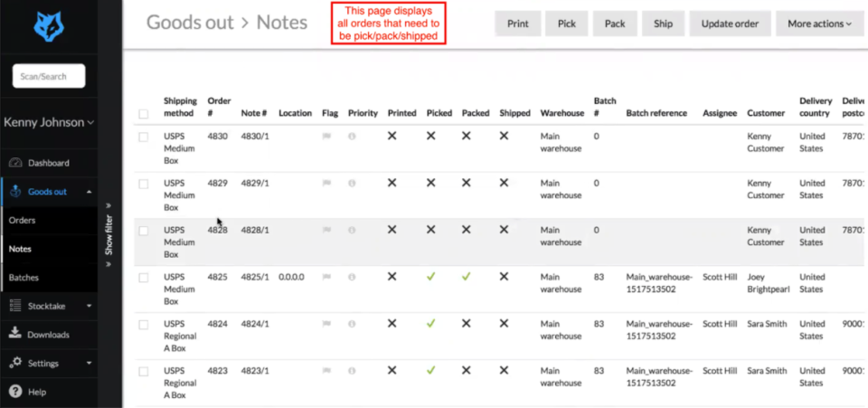
Task: Open Notes in sidebar
Action: point(20,249)
